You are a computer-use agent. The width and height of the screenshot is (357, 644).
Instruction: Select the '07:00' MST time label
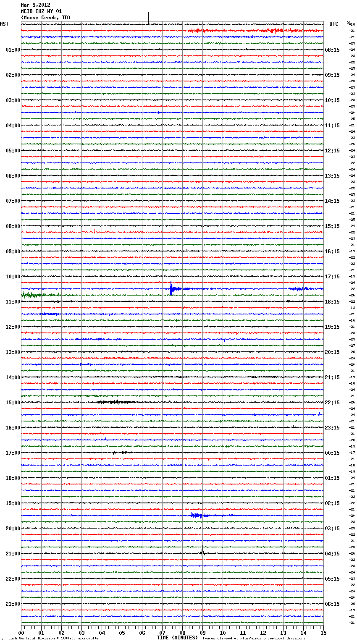click(13, 201)
